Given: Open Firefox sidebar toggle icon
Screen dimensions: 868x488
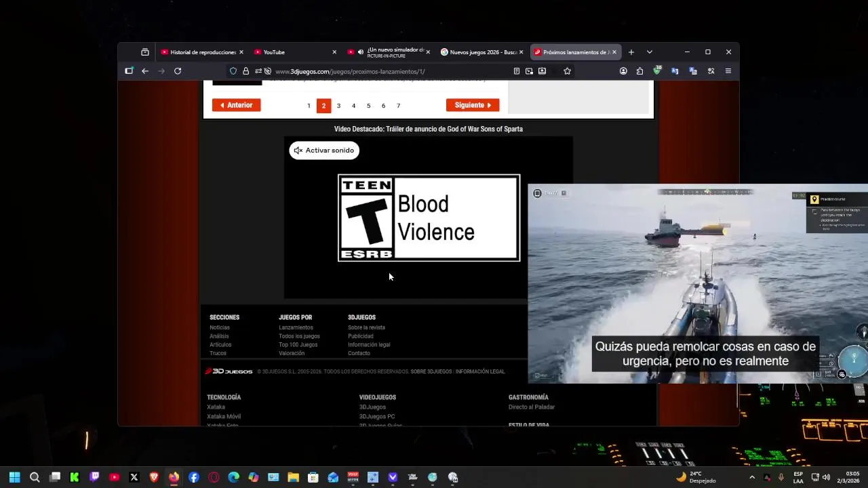Looking at the screenshot, I should pos(129,71).
